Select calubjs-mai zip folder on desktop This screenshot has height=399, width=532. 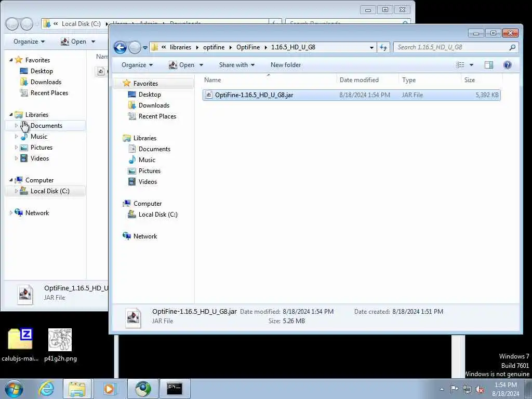click(20, 344)
